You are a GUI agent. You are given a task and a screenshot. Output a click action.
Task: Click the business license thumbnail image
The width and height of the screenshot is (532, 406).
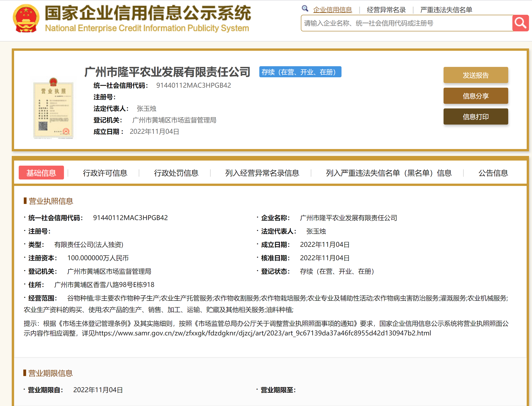pyautogui.click(x=54, y=109)
